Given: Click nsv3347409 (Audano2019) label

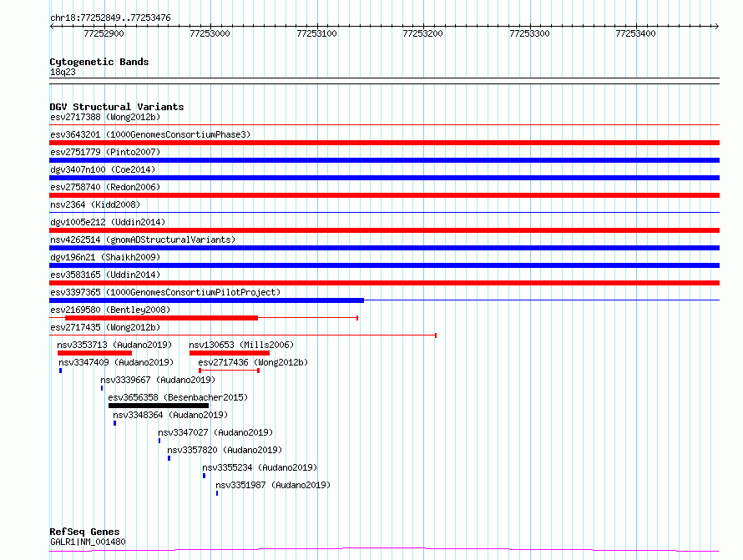Looking at the screenshot, I should point(116,362).
